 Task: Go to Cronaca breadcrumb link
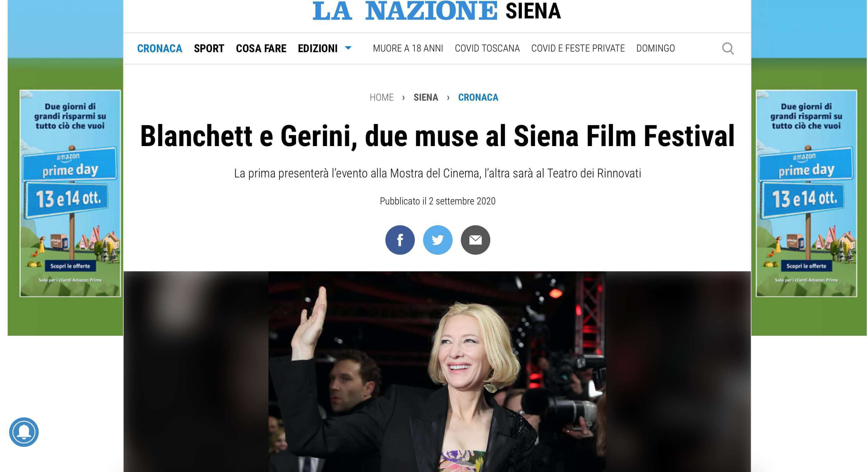tap(478, 97)
